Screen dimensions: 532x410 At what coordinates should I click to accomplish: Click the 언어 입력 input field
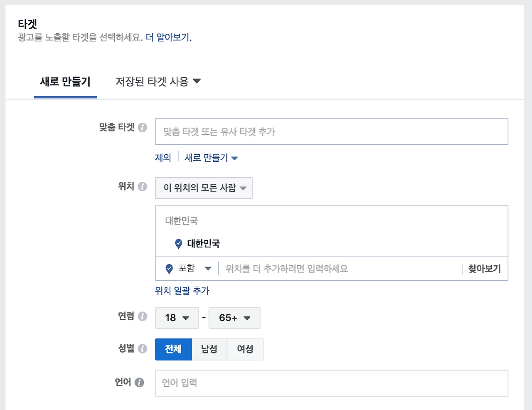click(291, 383)
